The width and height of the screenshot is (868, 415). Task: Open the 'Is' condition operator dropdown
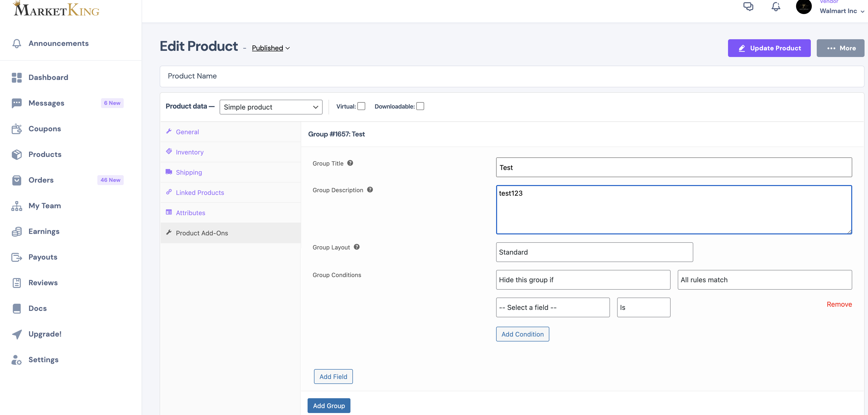coord(643,307)
